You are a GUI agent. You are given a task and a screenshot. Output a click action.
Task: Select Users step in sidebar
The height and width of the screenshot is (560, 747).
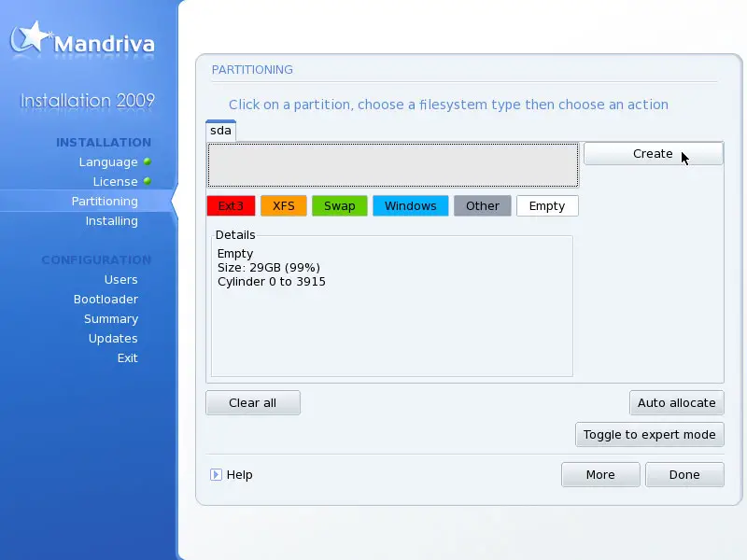(121, 279)
